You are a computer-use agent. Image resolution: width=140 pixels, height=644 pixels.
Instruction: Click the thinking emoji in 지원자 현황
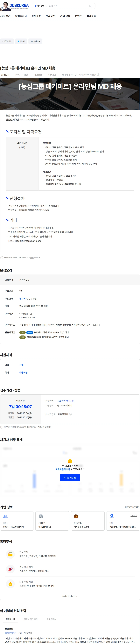(70, 461)
